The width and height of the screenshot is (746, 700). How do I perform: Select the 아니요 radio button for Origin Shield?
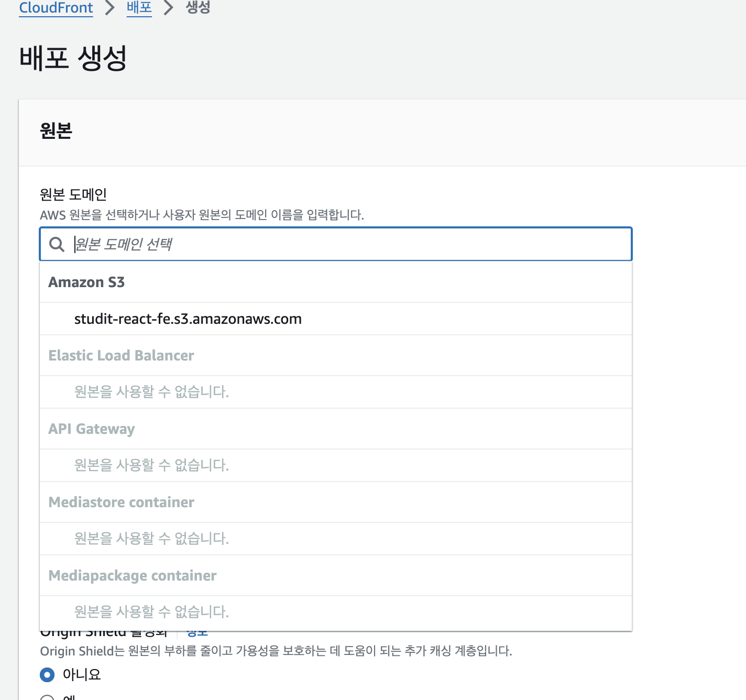tap(47, 675)
